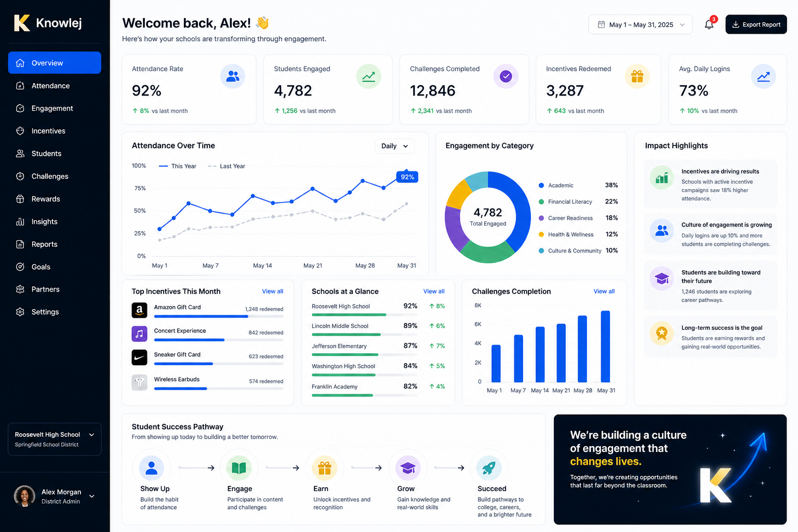
Task: Click '842 redeemed' value
Action: (x=266, y=332)
